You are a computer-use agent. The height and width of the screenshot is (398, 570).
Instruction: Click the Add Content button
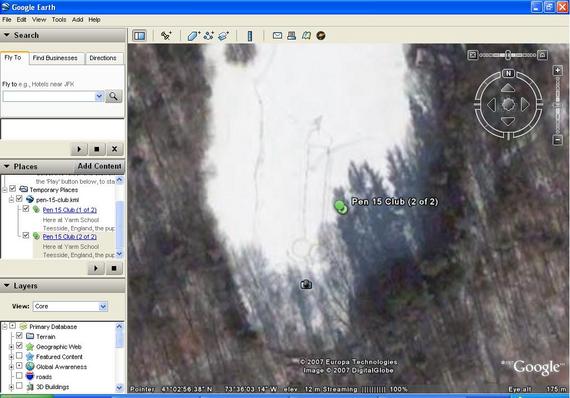(x=99, y=166)
